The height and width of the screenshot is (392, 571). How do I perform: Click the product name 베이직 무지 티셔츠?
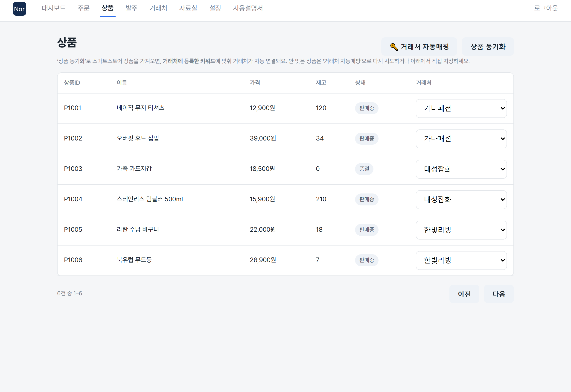140,108
